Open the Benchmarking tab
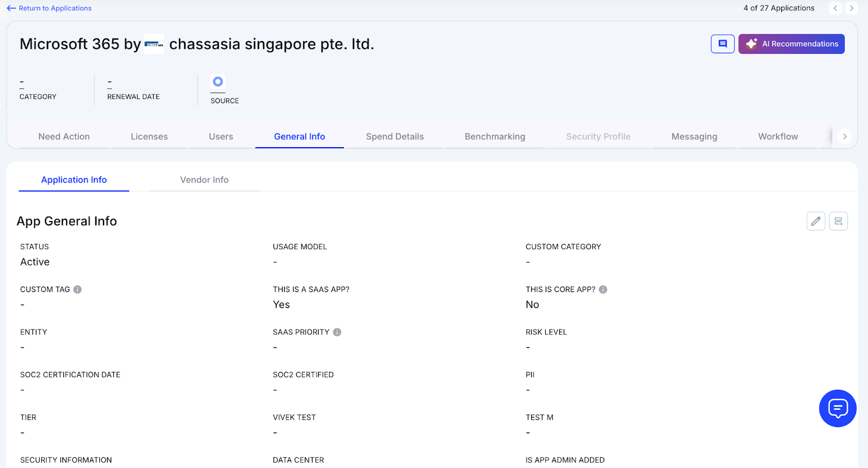This screenshot has width=868, height=468. [495, 137]
